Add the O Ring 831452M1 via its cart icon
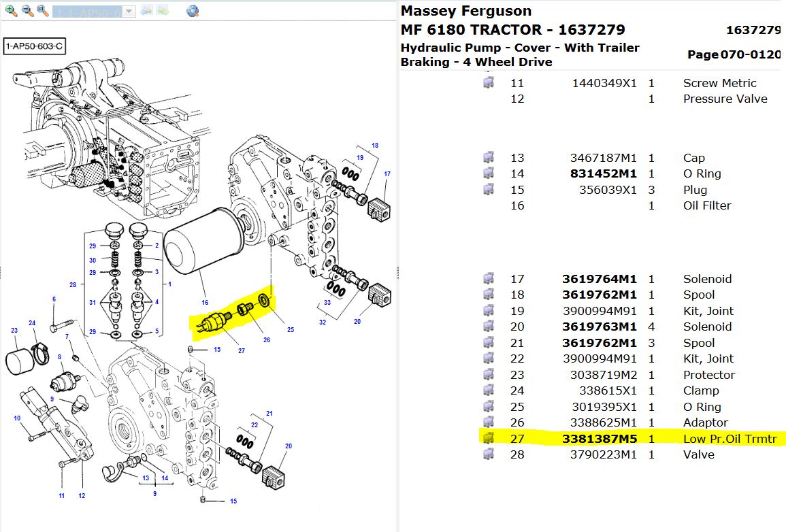This screenshot has width=786, height=532. 489,173
